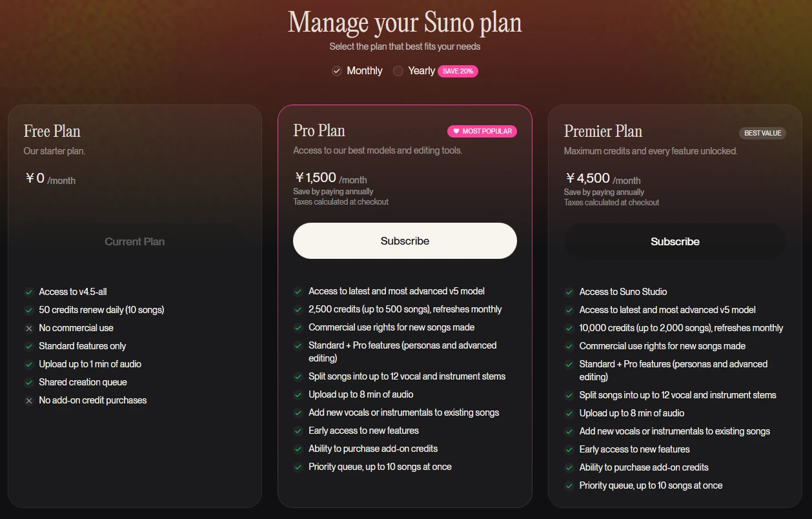Click the heart icon in Most Popular badge
The image size is (812, 519).
point(456,131)
